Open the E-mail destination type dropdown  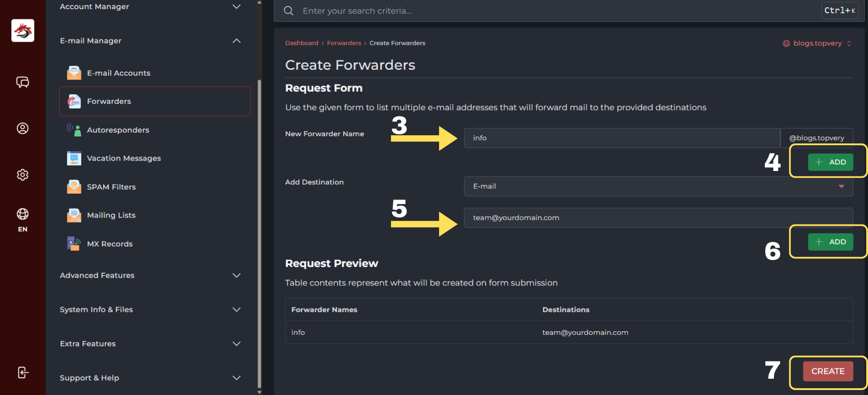pyautogui.click(x=658, y=186)
